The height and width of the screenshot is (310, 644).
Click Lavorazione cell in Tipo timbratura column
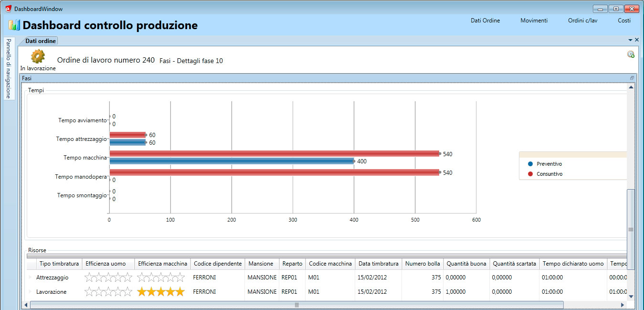point(52,292)
